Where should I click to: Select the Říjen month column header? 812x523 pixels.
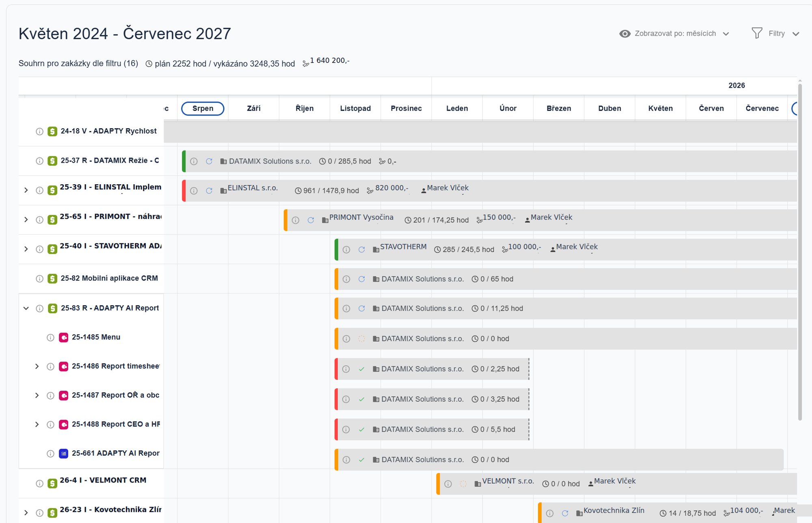(304, 108)
